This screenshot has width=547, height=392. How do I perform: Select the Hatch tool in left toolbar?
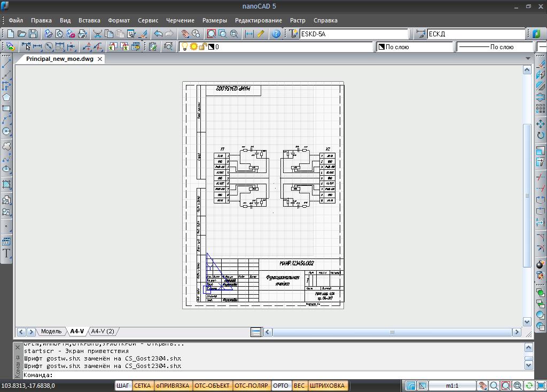click(x=6, y=184)
